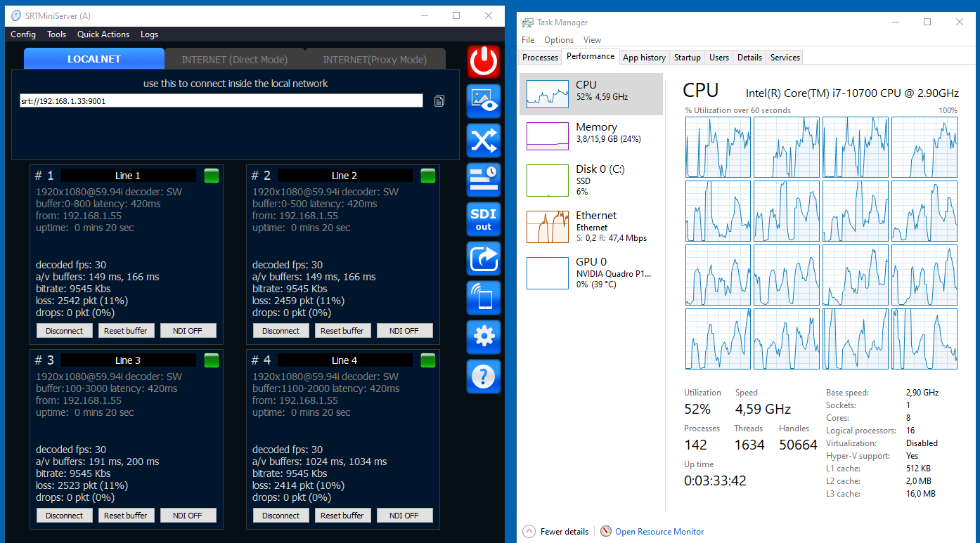Select Ethernet in the performance list

coord(591,226)
